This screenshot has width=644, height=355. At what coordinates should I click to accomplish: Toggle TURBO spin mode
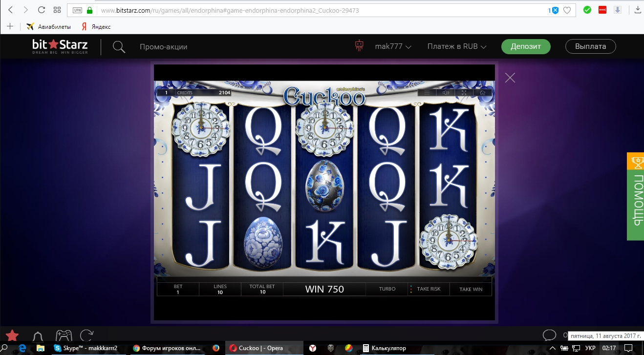click(x=387, y=289)
